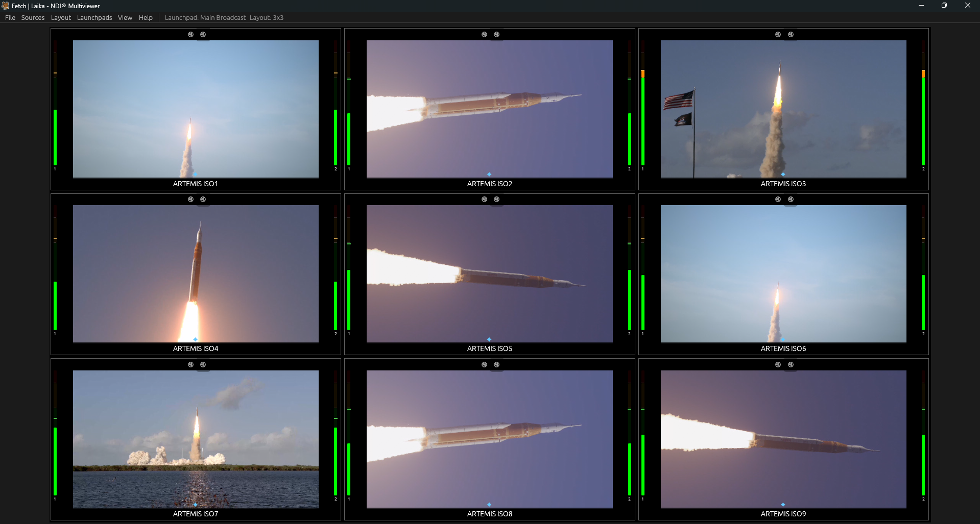Mute right audio channel on ARTEMIS ISO2

(496, 34)
